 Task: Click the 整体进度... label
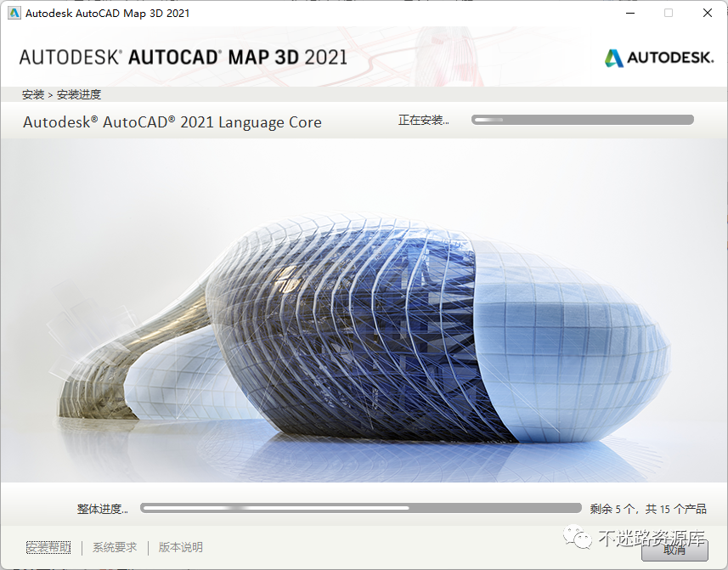pyautogui.click(x=103, y=509)
